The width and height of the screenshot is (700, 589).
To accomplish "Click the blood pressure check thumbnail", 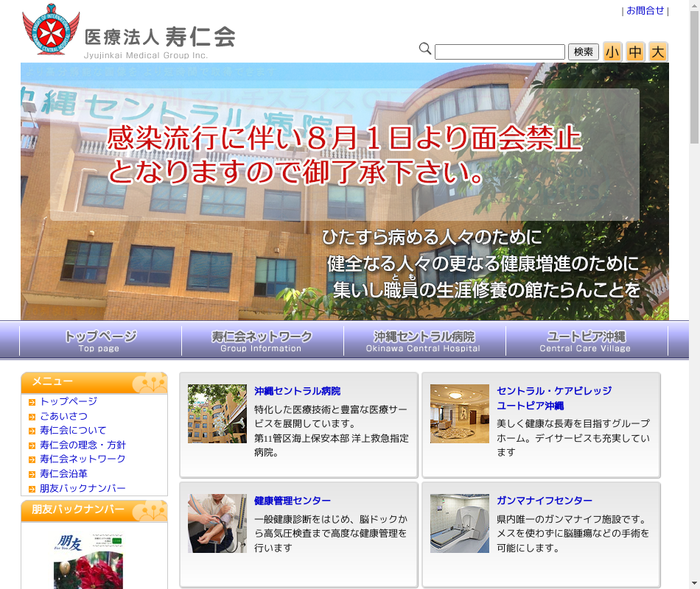I will point(217,523).
